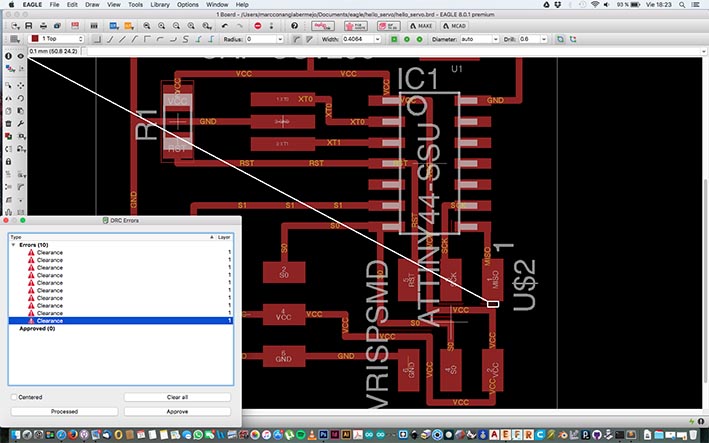Select the Display layers icon
The image size is (709, 443).
10,69
